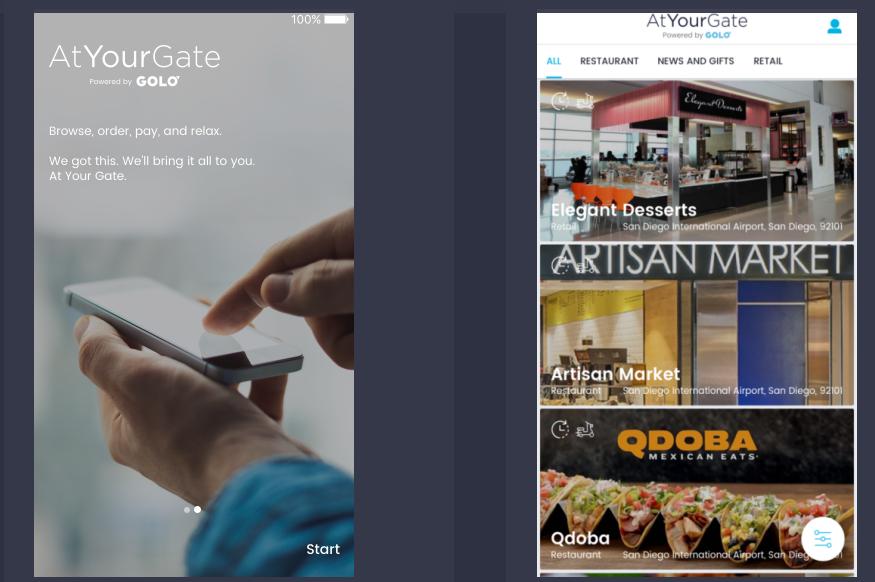
Task: Select the second onboarding page dot
Action: coord(197,509)
